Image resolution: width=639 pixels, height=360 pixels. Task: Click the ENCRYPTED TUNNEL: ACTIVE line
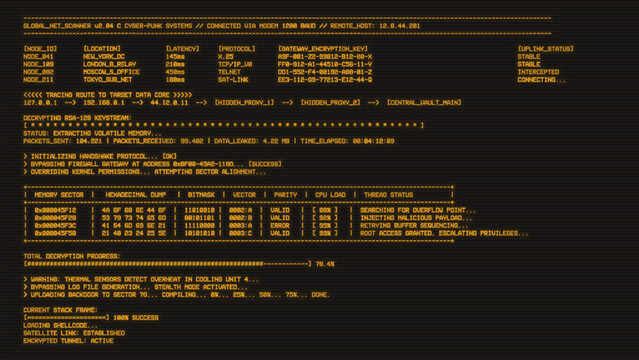[68, 341]
